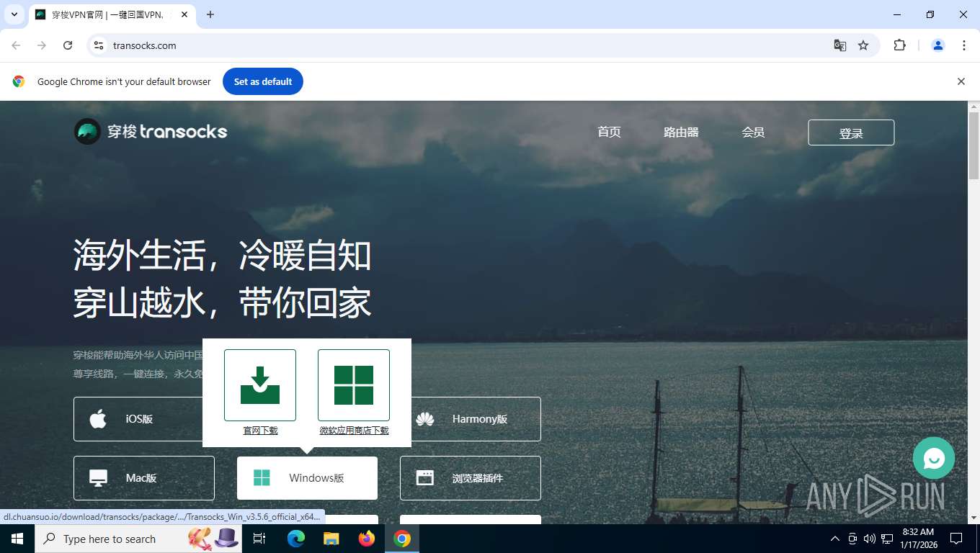Translate this page icon

point(840,45)
